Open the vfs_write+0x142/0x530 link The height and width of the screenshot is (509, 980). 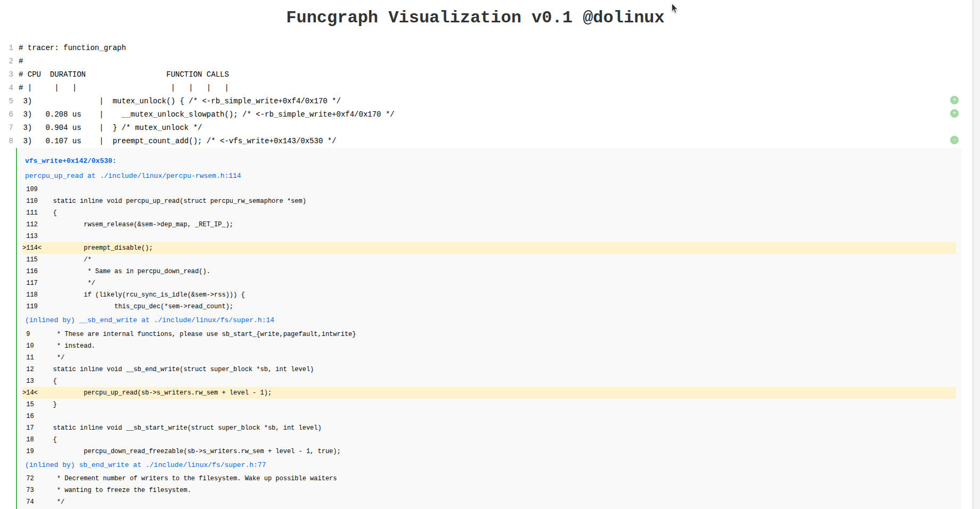coord(70,161)
